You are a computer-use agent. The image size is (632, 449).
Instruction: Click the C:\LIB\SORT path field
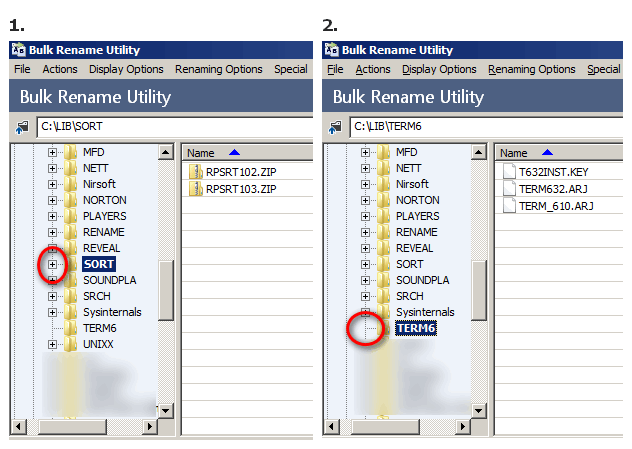(x=175, y=127)
